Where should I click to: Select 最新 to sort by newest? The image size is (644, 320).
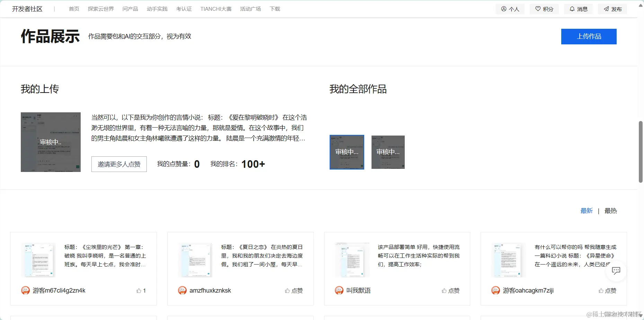coord(587,211)
